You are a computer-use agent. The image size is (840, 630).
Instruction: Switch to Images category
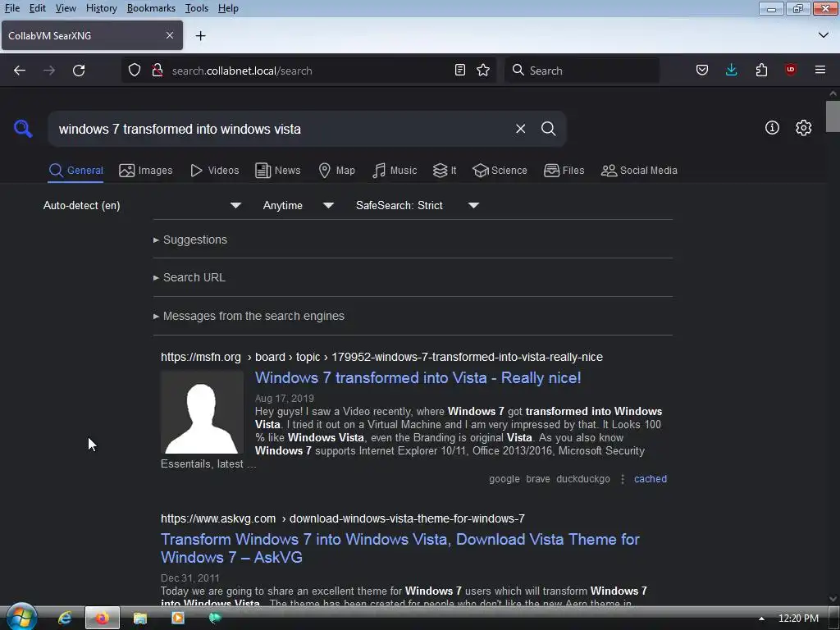click(x=146, y=171)
